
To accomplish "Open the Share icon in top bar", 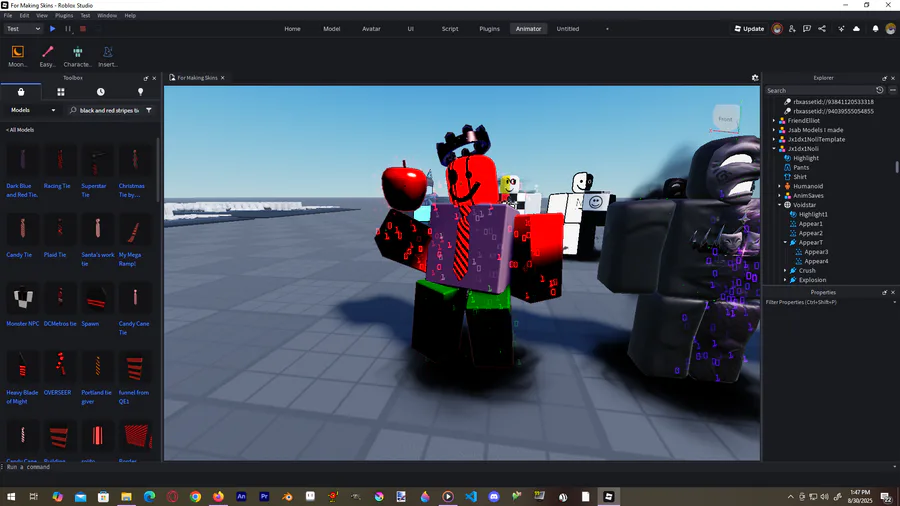I will click(822, 29).
